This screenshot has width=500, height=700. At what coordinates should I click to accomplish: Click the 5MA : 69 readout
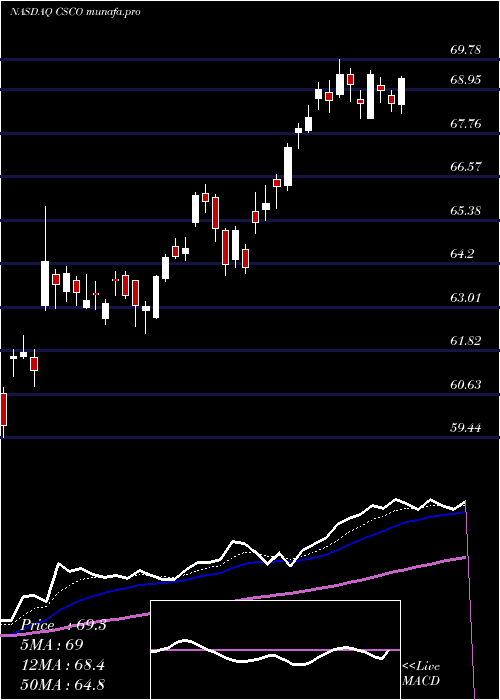coord(52,645)
